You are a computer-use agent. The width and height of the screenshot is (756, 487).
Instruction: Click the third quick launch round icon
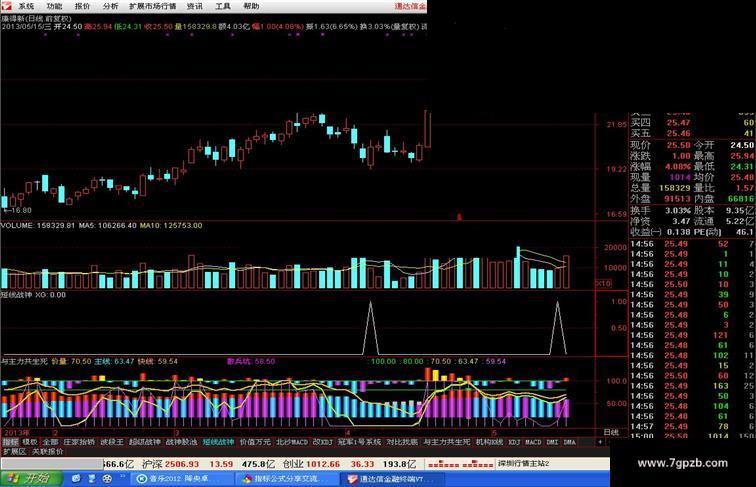point(107,479)
